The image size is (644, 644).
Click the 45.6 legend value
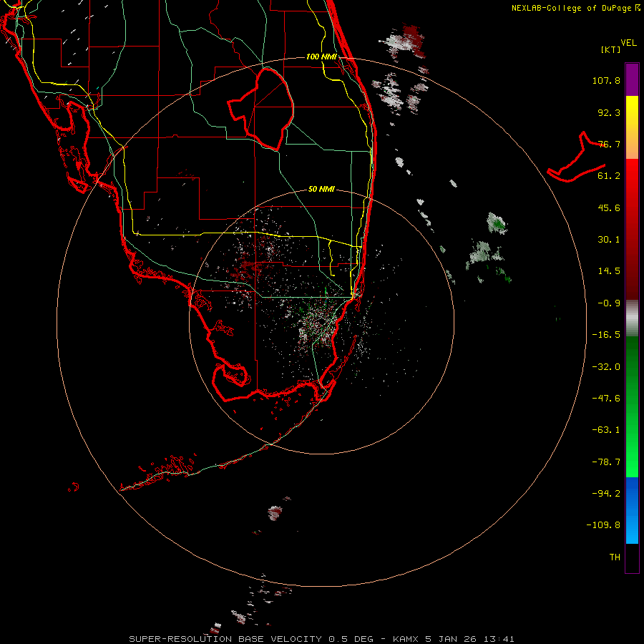[609, 208]
